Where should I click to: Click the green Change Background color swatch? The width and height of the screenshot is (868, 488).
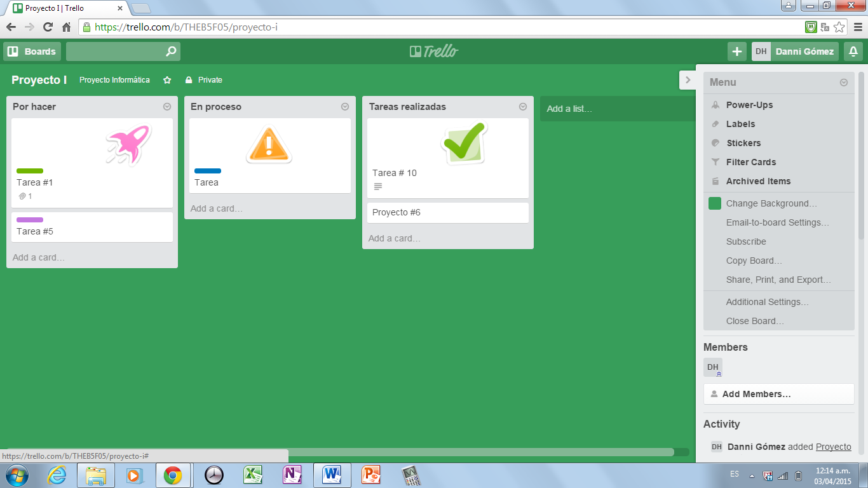click(x=715, y=203)
